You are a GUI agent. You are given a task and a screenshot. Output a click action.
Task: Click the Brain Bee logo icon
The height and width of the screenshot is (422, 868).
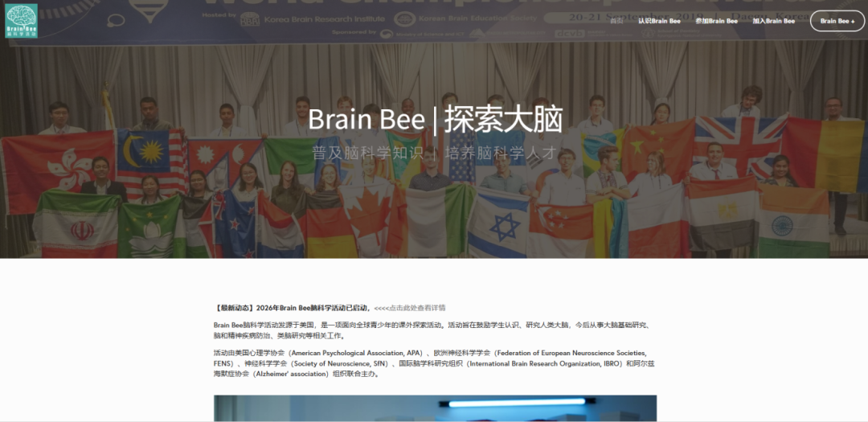(21, 21)
